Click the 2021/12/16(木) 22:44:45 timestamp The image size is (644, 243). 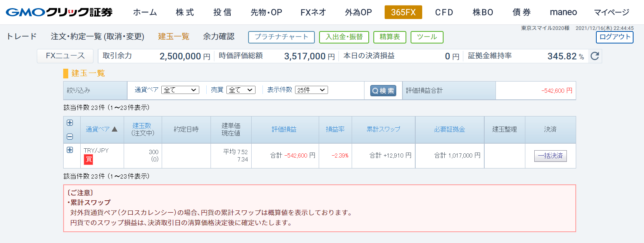pyautogui.click(x=604, y=28)
